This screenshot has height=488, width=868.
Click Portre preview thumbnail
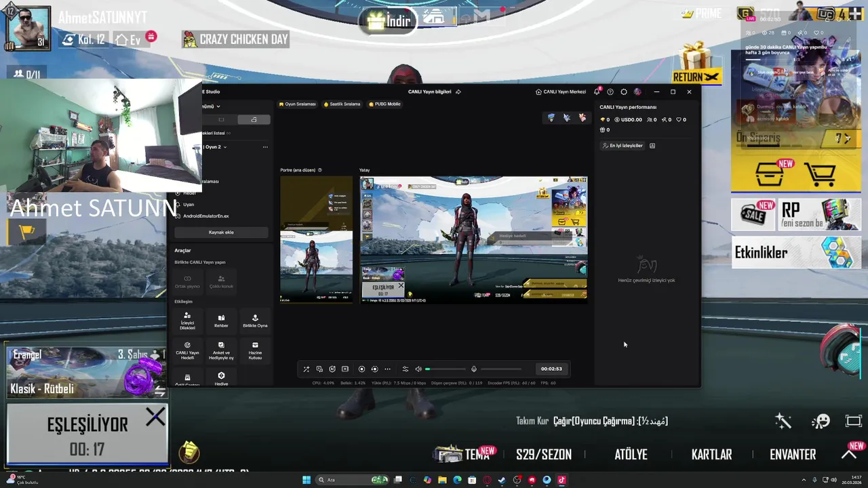tap(316, 239)
